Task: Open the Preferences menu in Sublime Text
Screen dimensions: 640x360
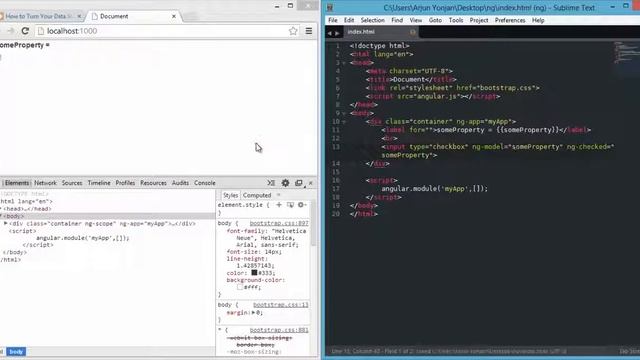Action: 510,20
